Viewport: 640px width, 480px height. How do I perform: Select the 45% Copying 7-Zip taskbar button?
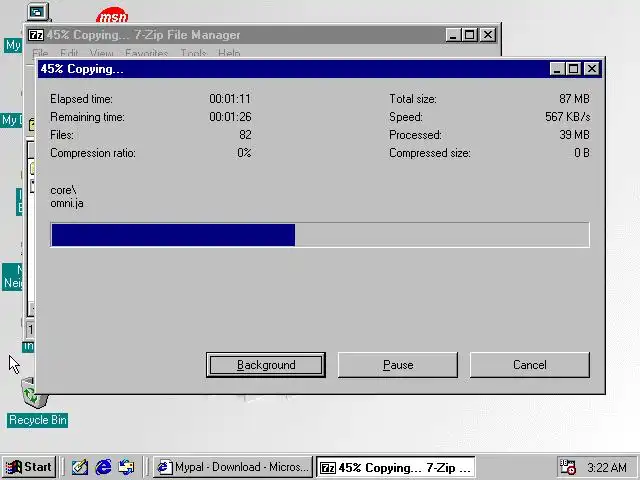[x=396, y=467]
